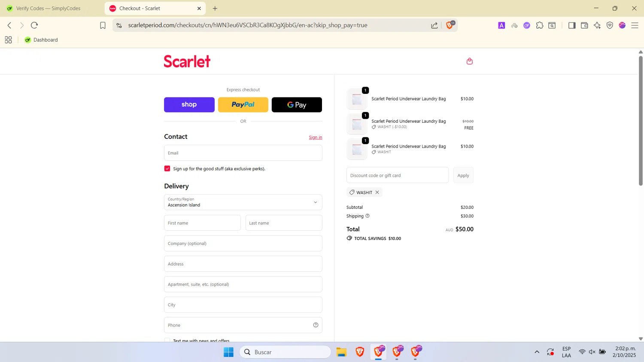Image resolution: width=644 pixels, height=362 pixels.
Task: Remove the WASHIT discount code
Action: (377, 192)
